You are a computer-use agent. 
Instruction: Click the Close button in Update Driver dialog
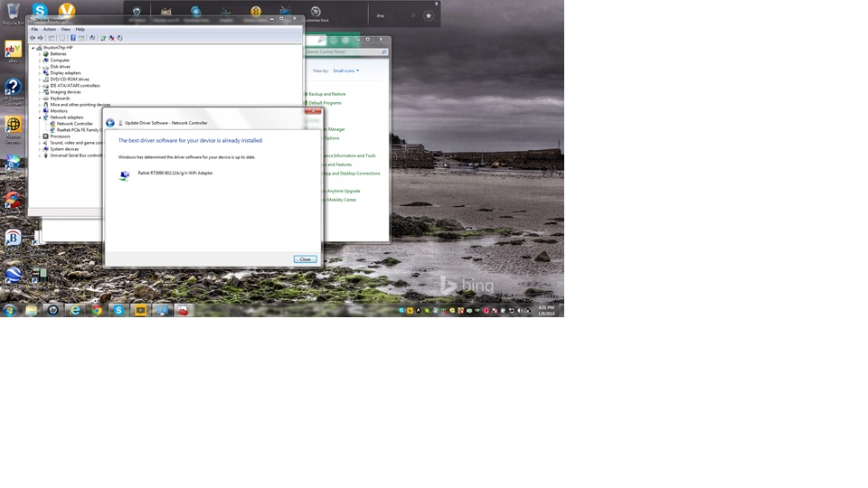click(x=305, y=259)
